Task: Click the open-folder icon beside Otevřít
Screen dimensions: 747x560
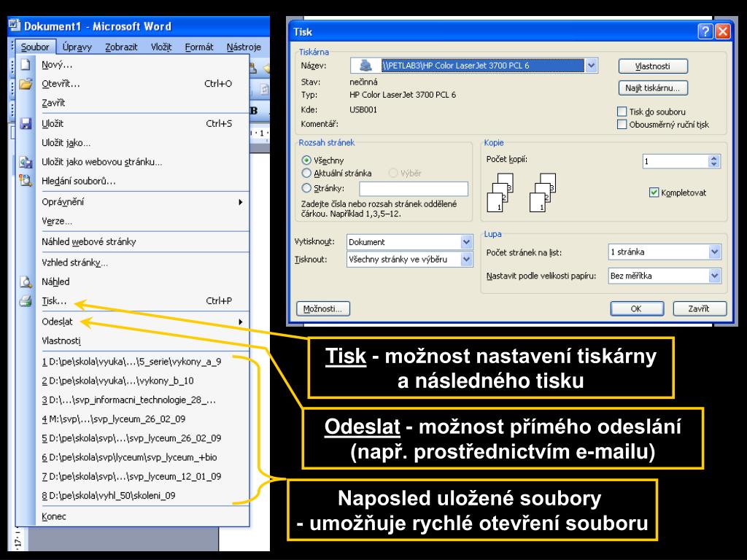Action: [x=26, y=84]
